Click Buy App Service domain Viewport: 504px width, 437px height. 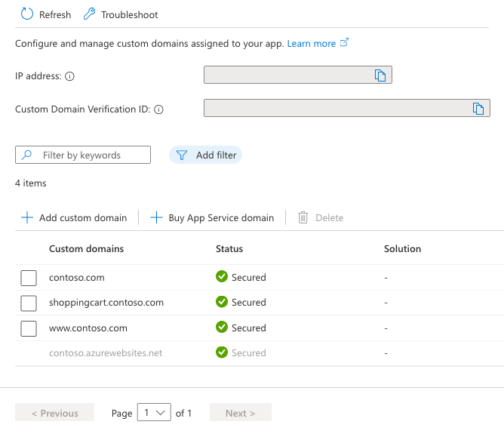click(212, 217)
